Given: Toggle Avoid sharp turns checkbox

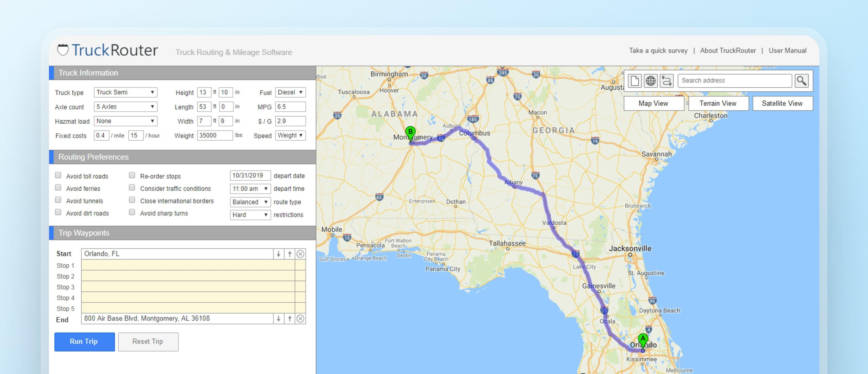Looking at the screenshot, I should point(132,212).
